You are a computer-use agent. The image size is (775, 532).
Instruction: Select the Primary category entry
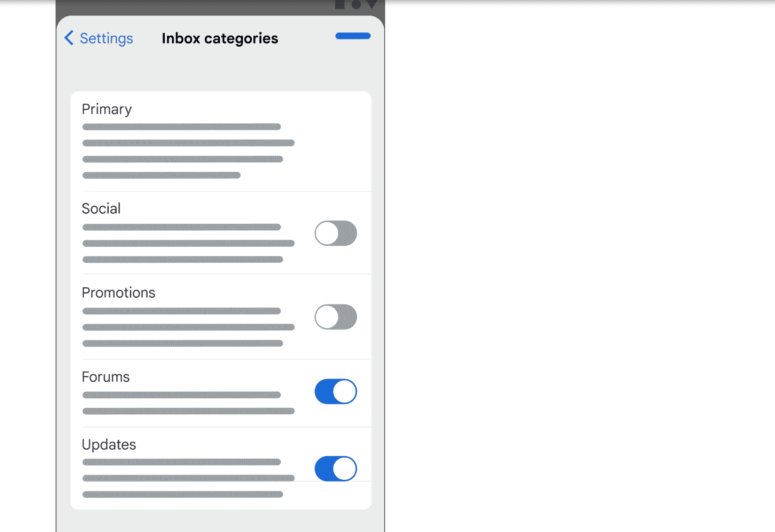tap(106, 109)
